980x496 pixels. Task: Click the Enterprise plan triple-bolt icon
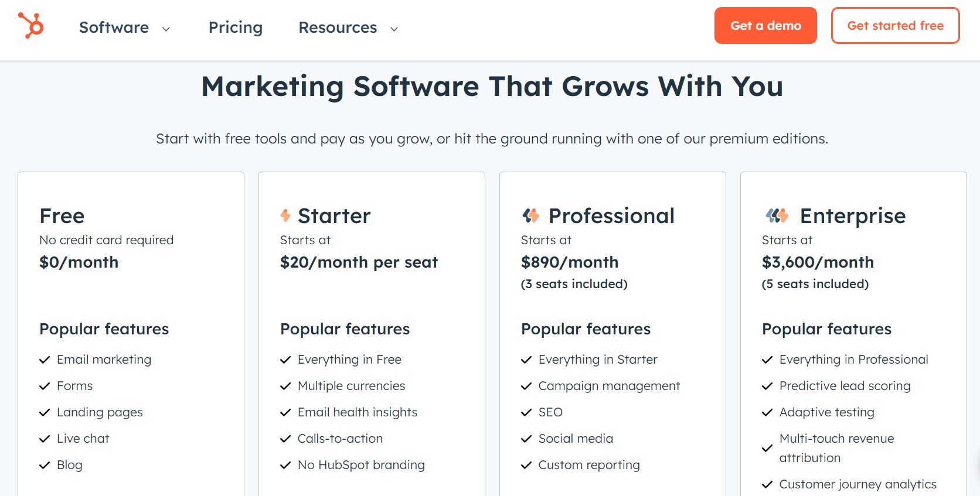point(777,215)
